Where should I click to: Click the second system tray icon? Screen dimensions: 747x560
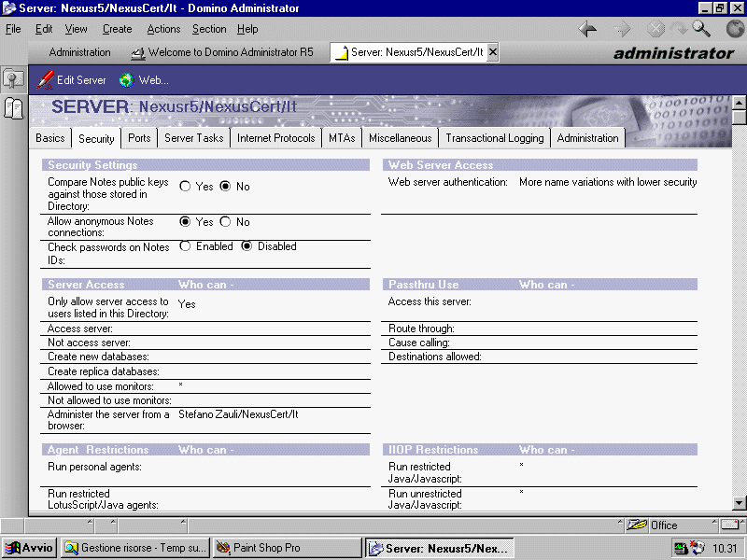tap(697, 549)
